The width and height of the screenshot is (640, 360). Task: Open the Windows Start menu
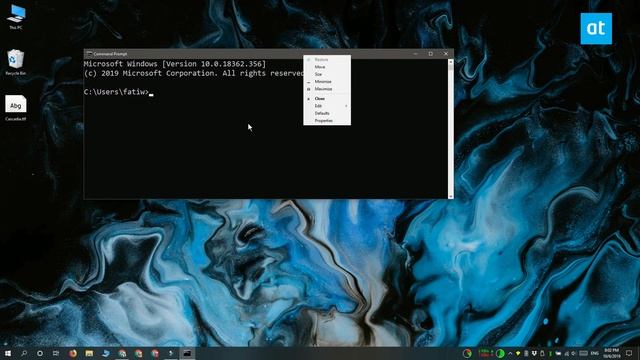tap(7, 353)
